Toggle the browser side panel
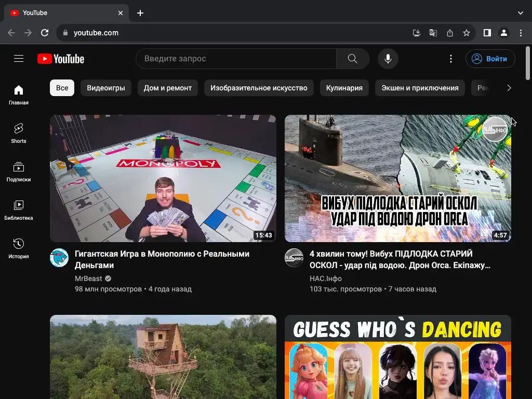The image size is (532, 399). coord(487,33)
